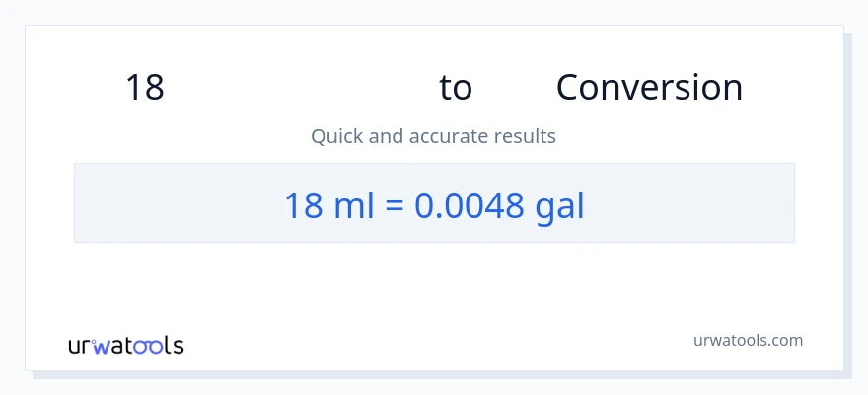Click the word "to" in the title

(x=456, y=88)
